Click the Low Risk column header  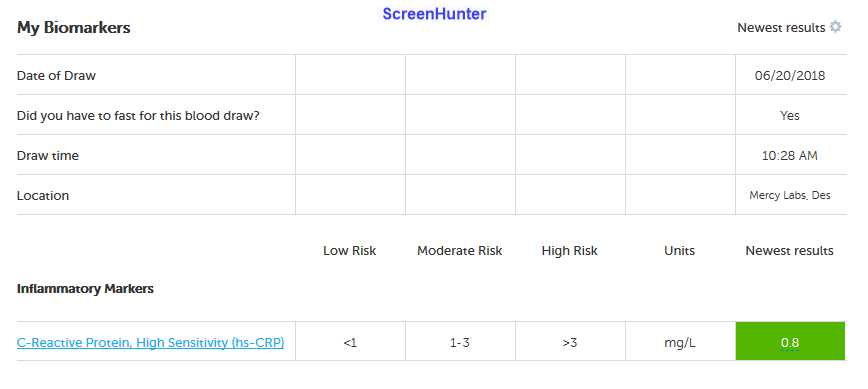pyautogui.click(x=349, y=251)
